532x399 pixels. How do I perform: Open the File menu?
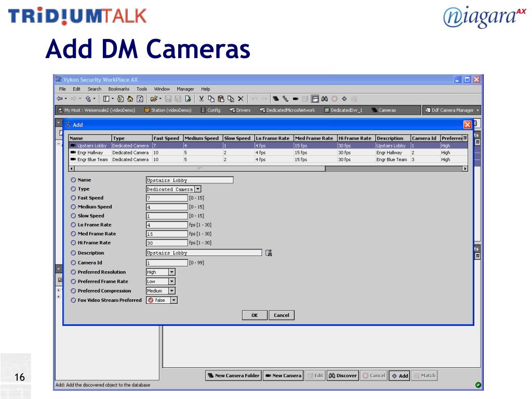pos(62,89)
